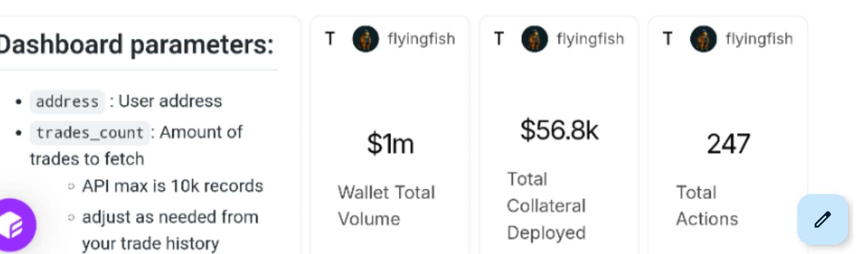The height and width of the screenshot is (254, 868).
Task: Click the $1m counter value
Action: tap(390, 144)
